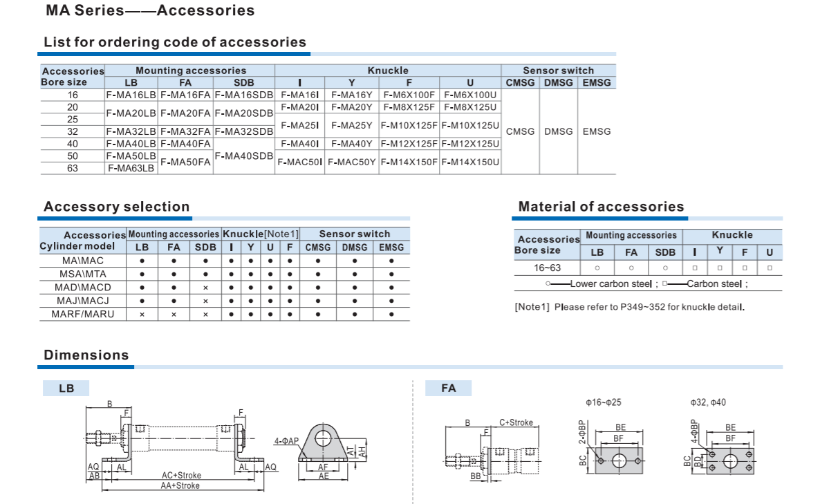
Task: Click the Note1 knuckle detail reference text
Action: [x=629, y=307]
